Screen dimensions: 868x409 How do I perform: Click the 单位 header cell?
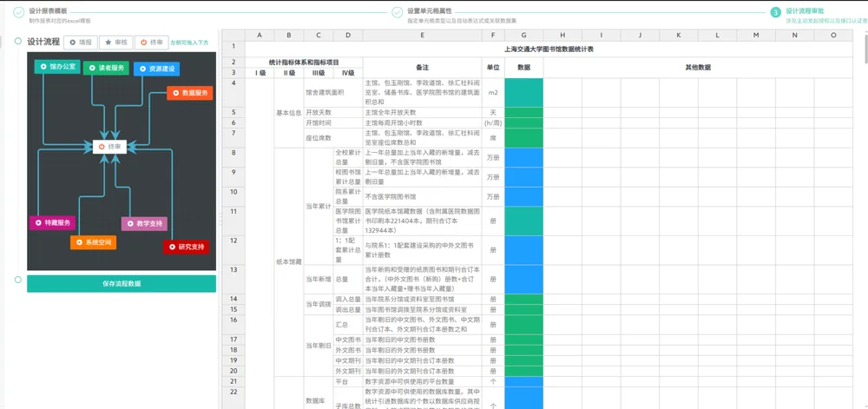493,68
